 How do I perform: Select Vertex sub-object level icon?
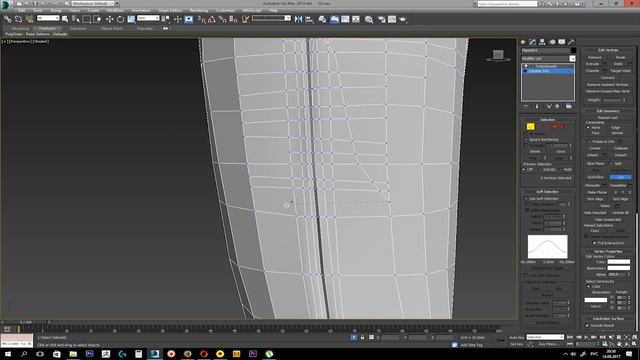530,127
